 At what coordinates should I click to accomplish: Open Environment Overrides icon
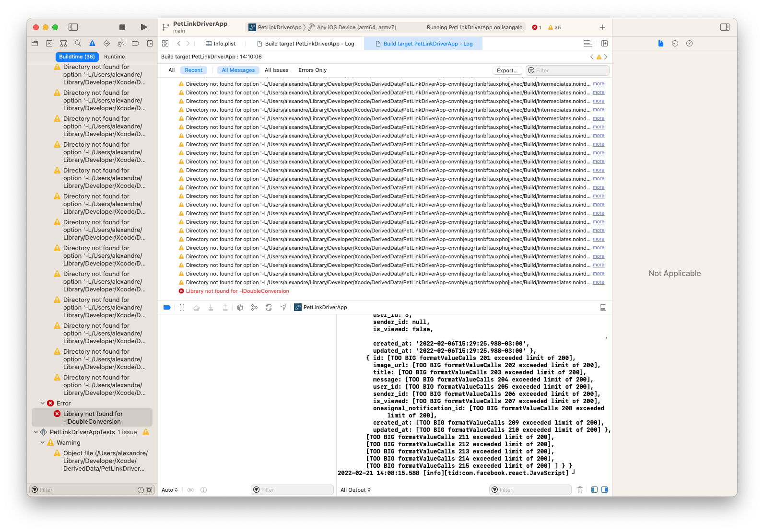click(269, 307)
